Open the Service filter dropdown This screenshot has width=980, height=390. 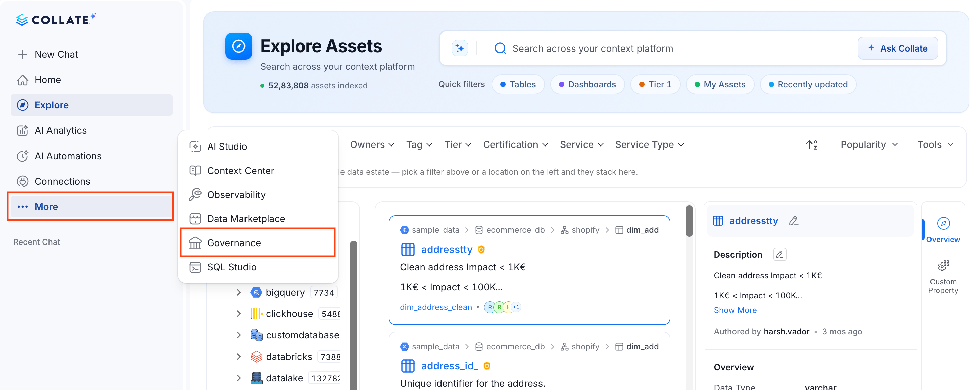coord(582,144)
